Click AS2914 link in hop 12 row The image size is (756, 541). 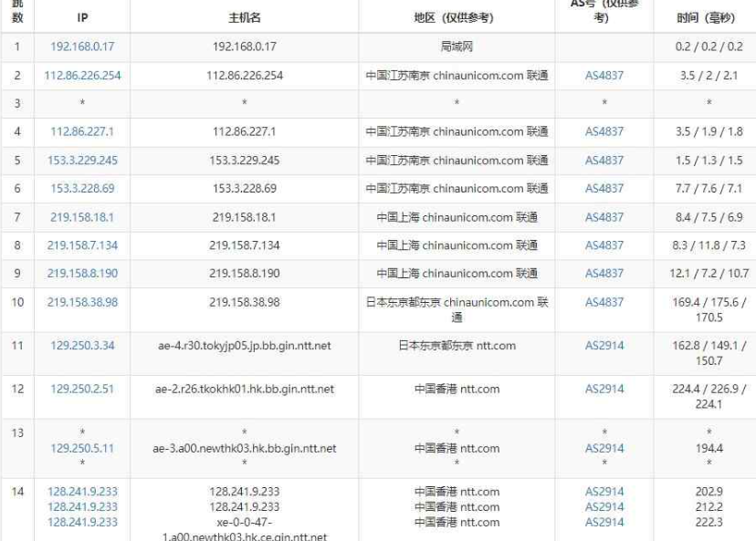(604, 389)
